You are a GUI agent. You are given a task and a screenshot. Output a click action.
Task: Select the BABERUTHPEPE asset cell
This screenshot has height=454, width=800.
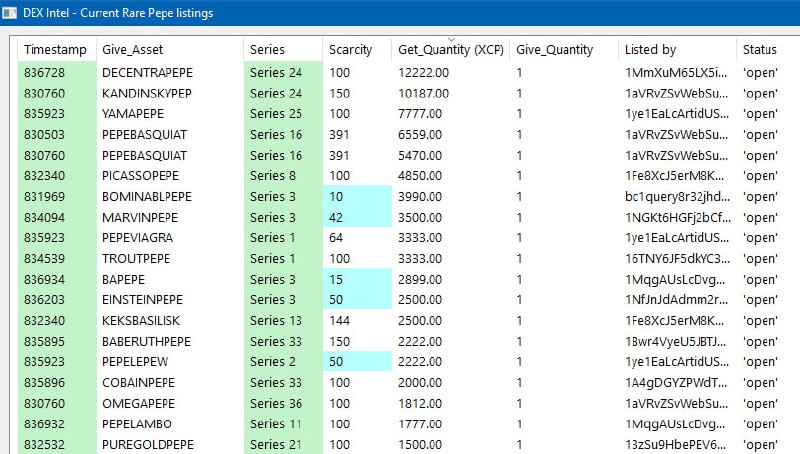coord(170,341)
